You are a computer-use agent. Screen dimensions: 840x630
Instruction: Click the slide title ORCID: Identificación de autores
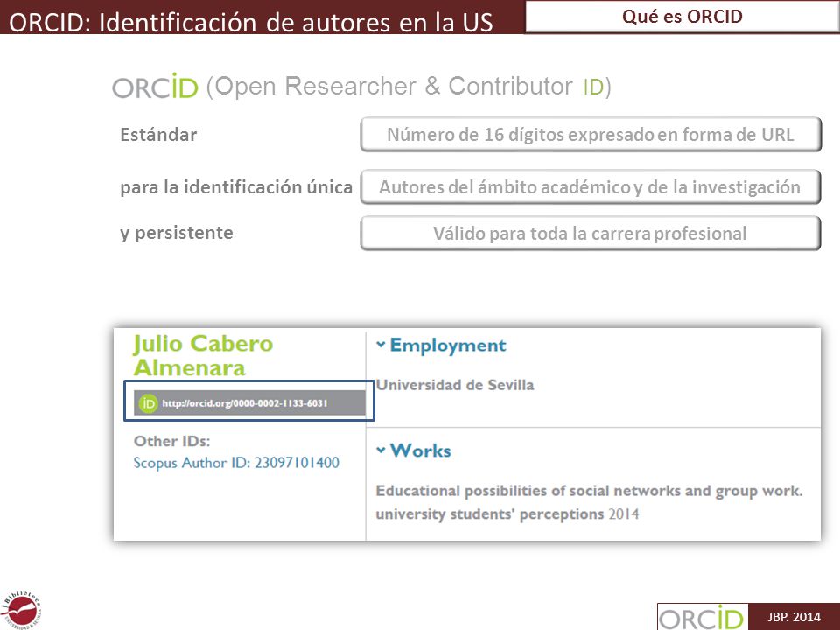[x=251, y=22]
